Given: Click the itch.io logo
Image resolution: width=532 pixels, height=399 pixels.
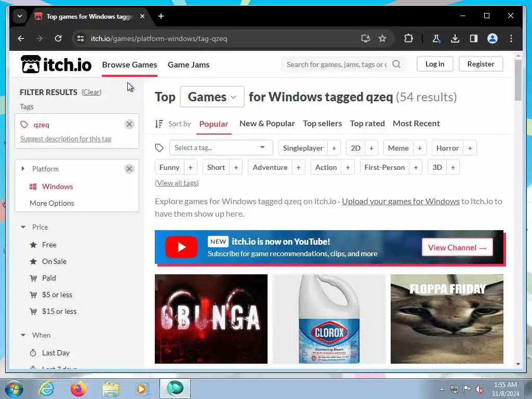Looking at the screenshot, I should tap(56, 64).
